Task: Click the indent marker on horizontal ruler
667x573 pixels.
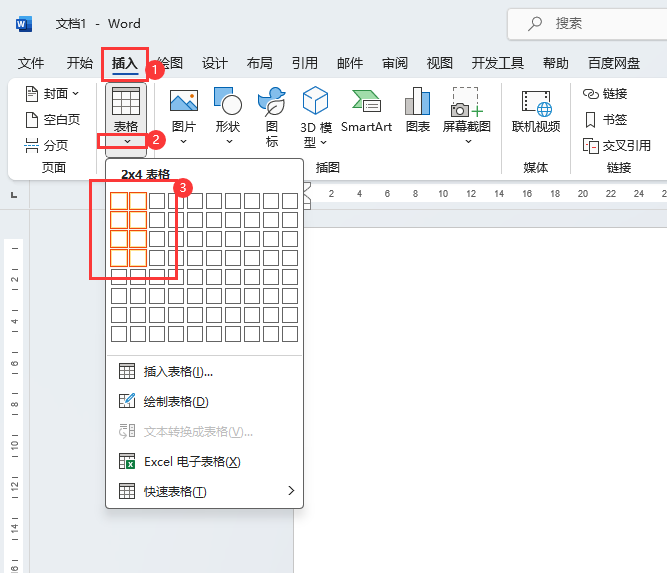Action: tap(306, 196)
